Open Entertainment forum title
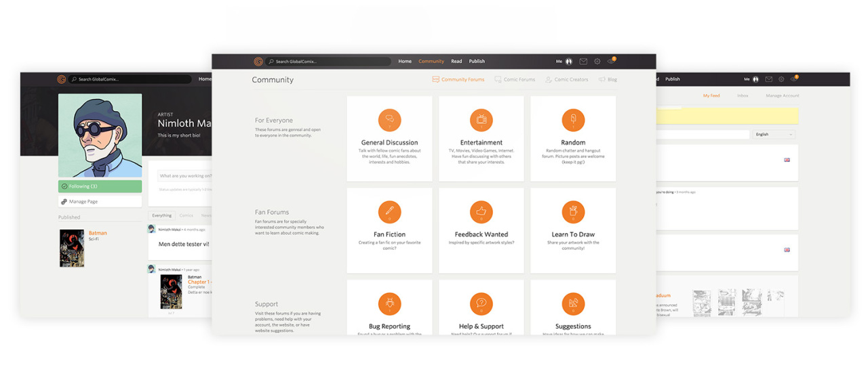This screenshot has height=384, width=868. [481, 143]
